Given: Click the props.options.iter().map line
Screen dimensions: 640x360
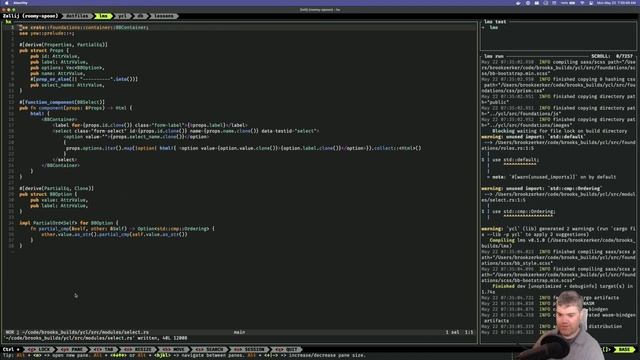Looking at the screenshot, I should tap(243, 148).
